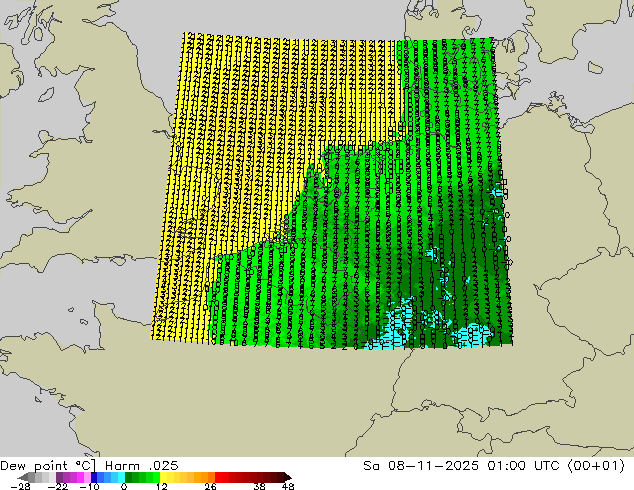Pick the cyan legend swatch before 0
Screen dimensions: 634x490
pyautogui.click(x=121, y=477)
